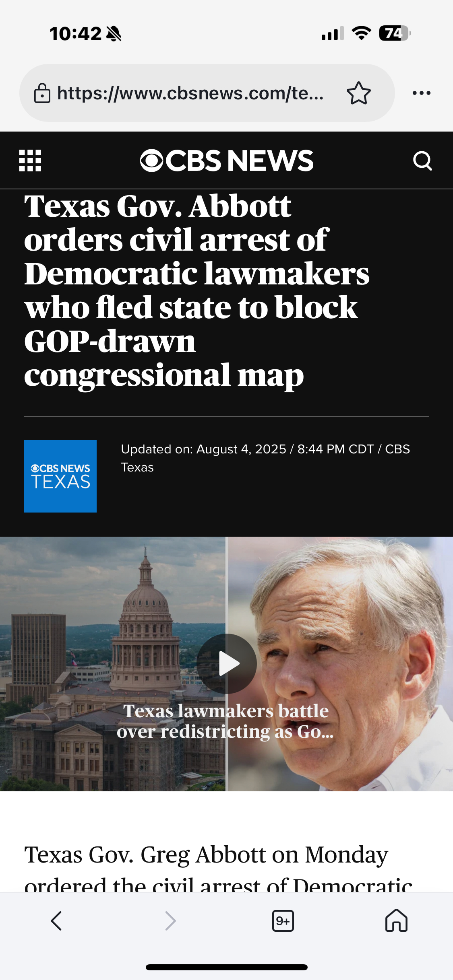
Task: Go back with the browser back arrow
Action: click(x=56, y=921)
